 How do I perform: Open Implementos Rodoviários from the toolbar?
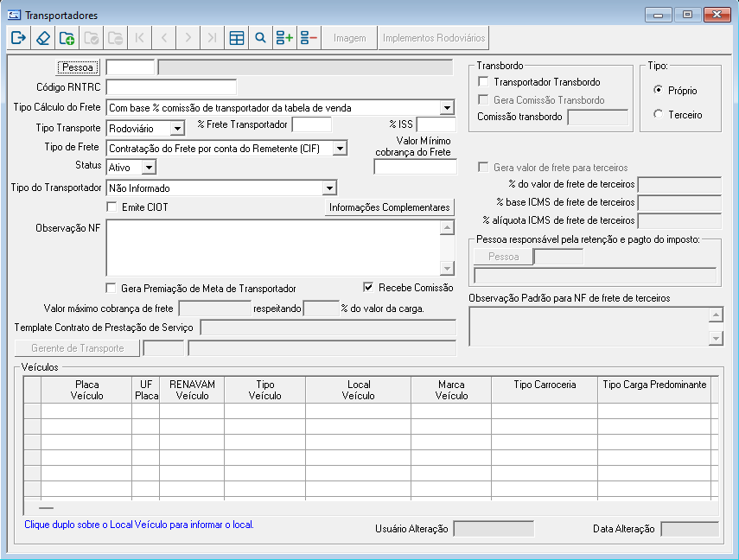click(432, 37)
